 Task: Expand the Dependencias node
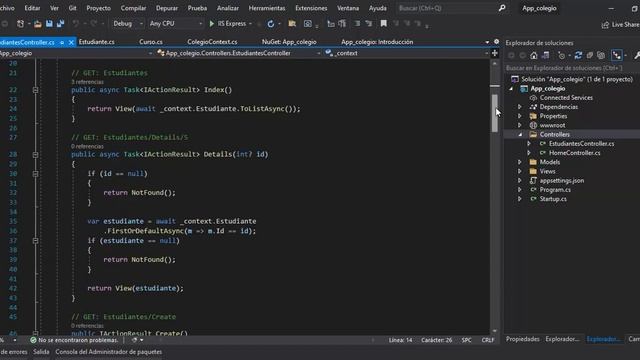click(520, 107)
